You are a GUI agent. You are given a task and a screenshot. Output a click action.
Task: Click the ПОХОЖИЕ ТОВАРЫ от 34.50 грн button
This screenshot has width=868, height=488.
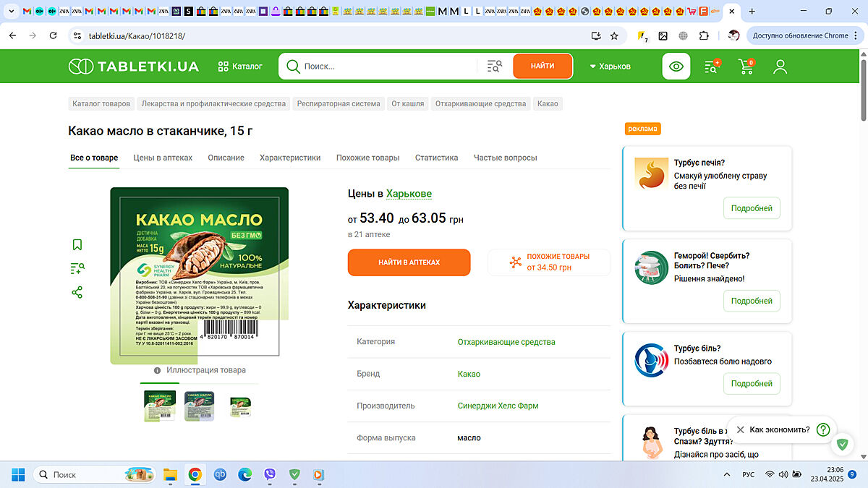[x=549, y=262]
